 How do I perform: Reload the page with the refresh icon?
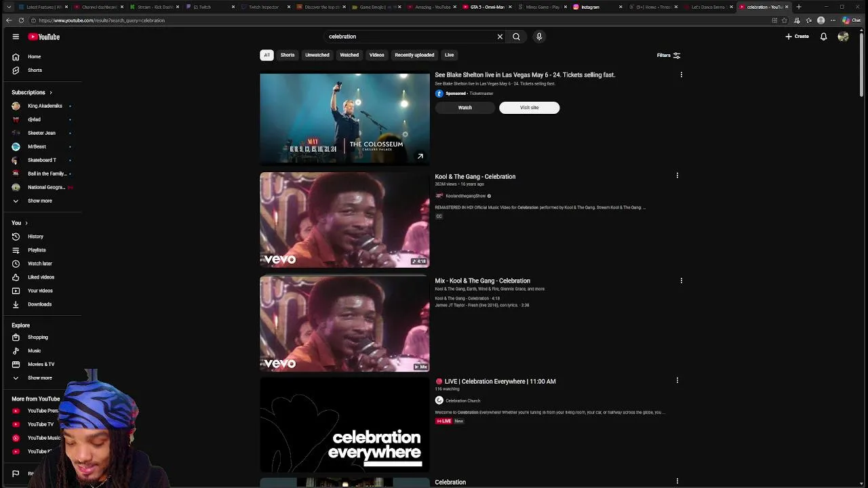[21, 20]
